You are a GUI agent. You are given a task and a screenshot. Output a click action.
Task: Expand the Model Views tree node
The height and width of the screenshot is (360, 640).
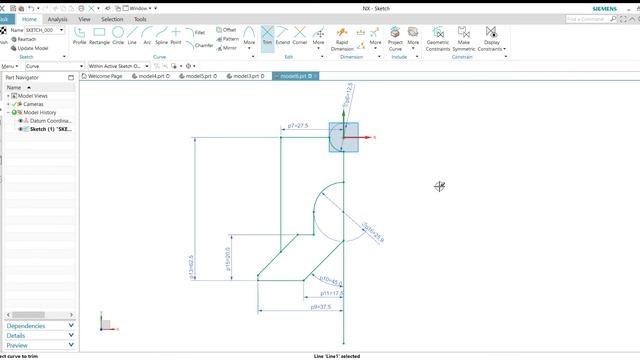pyautogui.click(x=8, y=96)
